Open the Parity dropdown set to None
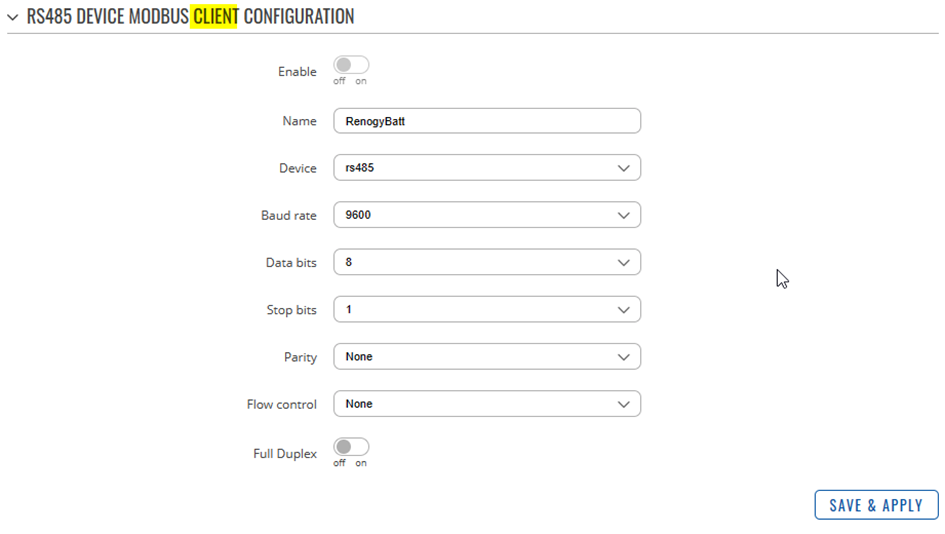The height and width of the screenshot is (534, 945). [x=487, y=357]
